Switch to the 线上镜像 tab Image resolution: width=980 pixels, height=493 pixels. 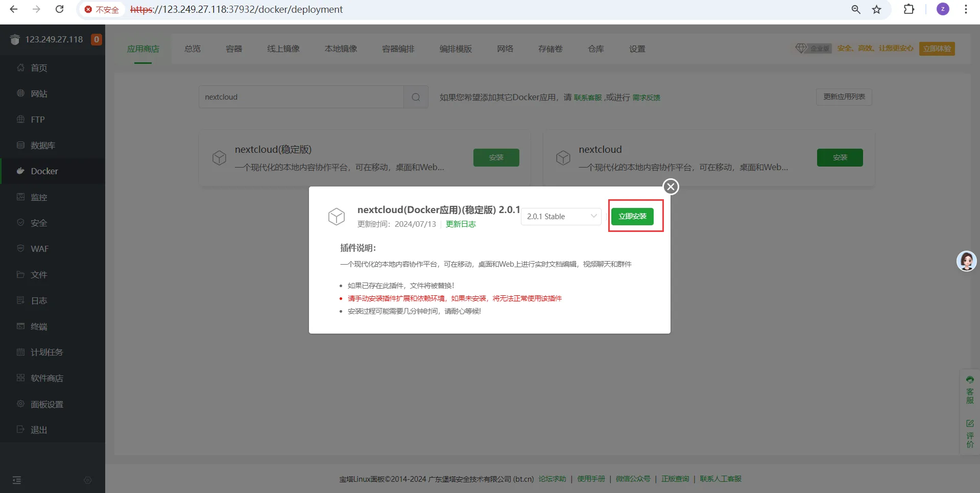click(283, 49)
